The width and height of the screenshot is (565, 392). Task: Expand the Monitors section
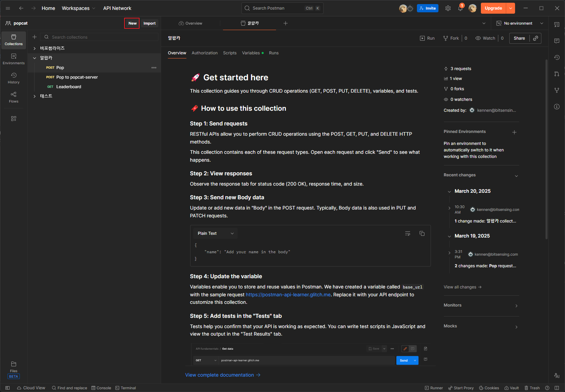tap(516, 306)
